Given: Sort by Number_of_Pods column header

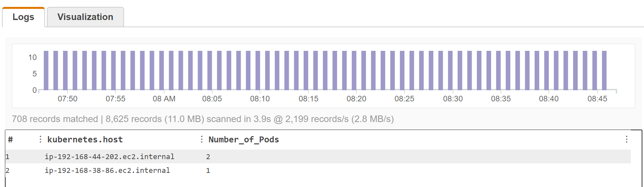Looking at the screenshot, I should [x=244, y=139].
